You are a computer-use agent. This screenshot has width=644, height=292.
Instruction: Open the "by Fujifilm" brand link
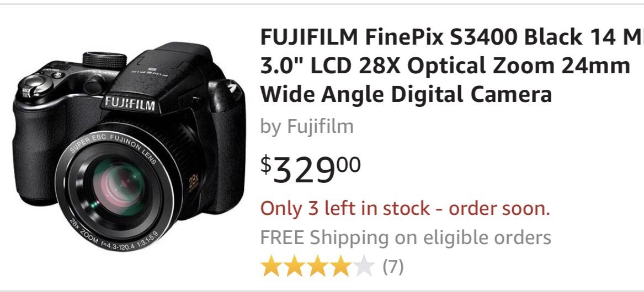[307, 126]
